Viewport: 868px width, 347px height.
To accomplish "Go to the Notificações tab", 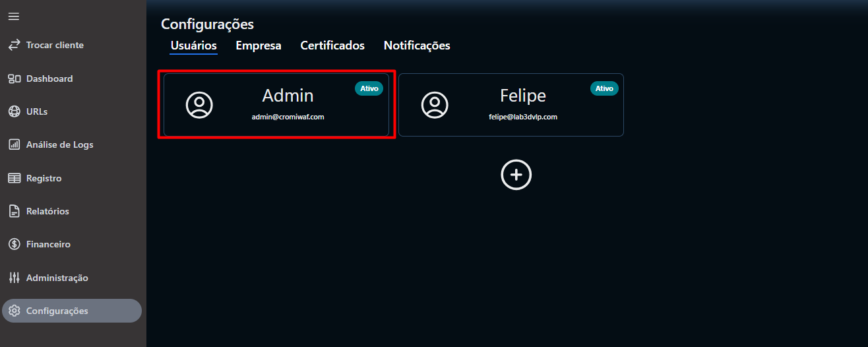I will (417, 46).
